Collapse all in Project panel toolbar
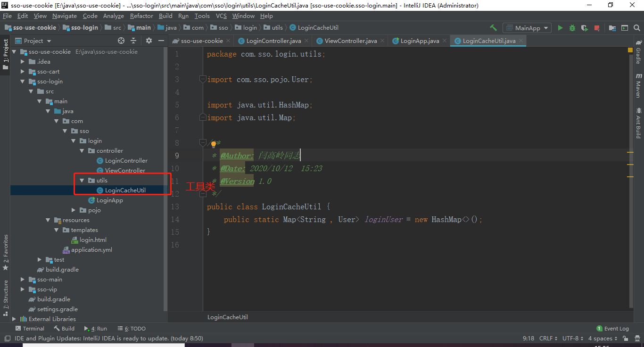 pyautogui.click(x=133, y=41)
